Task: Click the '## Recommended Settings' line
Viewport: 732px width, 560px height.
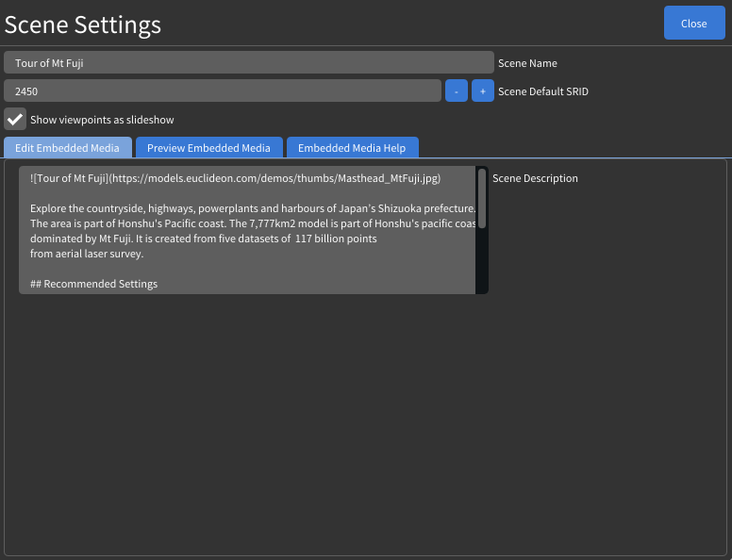Action: point(93,284)
